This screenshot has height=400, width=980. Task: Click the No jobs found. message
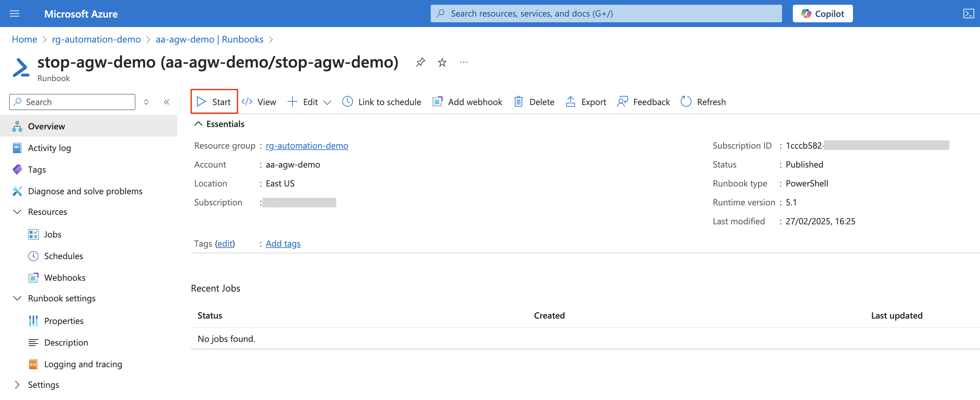point(226,339)
